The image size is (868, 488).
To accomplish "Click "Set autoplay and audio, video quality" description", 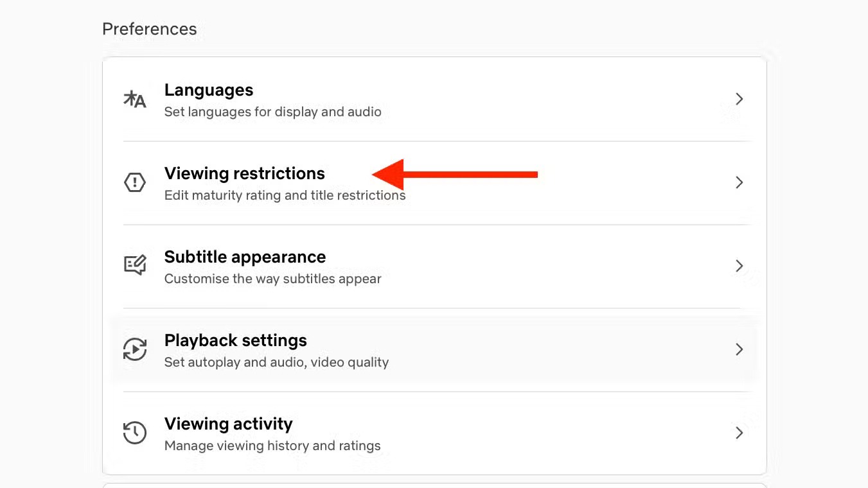I will tap(276, 362).
